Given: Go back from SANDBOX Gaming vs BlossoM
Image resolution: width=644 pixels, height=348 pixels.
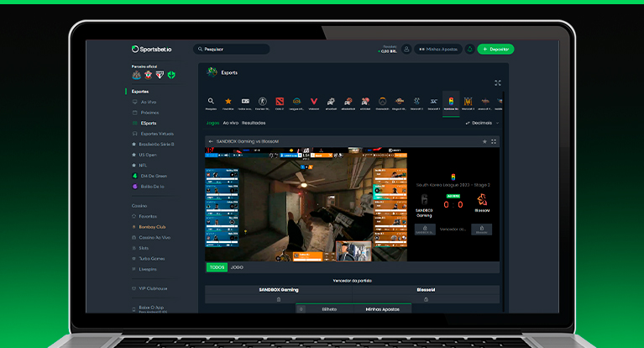Looking at the screenshot, I should (x=211, y=141).
